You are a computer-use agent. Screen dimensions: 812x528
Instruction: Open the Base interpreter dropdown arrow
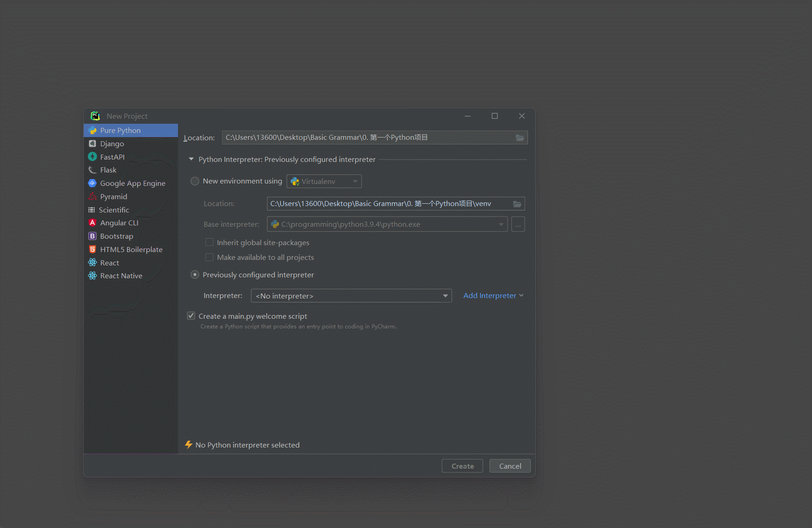tap(501, 224)
